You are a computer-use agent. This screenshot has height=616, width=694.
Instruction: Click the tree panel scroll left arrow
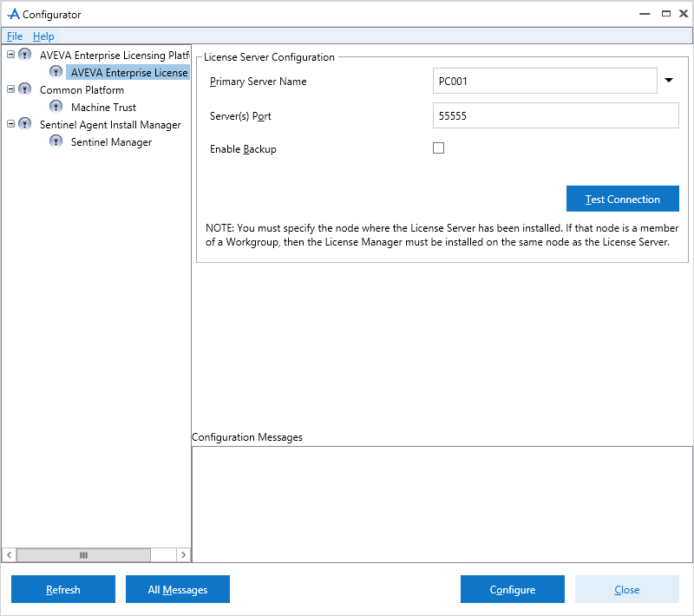(x=10, y=555)
